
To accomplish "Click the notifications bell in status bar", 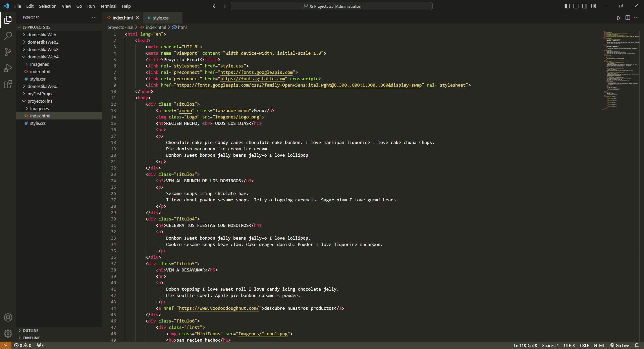I will [637, 345].
